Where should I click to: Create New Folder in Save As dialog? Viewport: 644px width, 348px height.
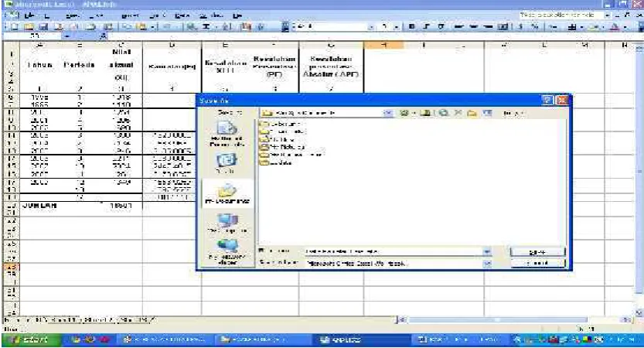(472, 113)
